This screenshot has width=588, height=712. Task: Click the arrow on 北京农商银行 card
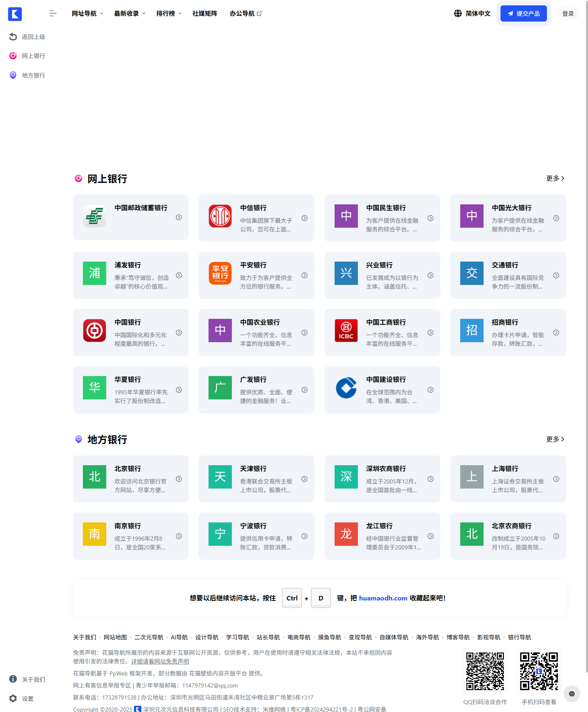tap(556, 536)
